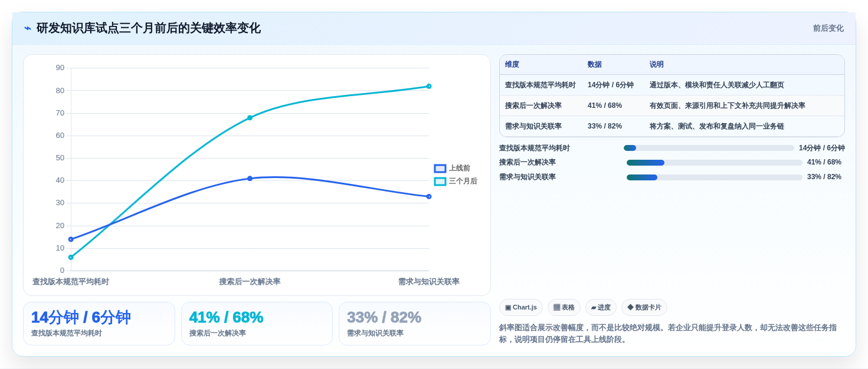Click x-axis label 需求与知识关联率

click(429, 282)
